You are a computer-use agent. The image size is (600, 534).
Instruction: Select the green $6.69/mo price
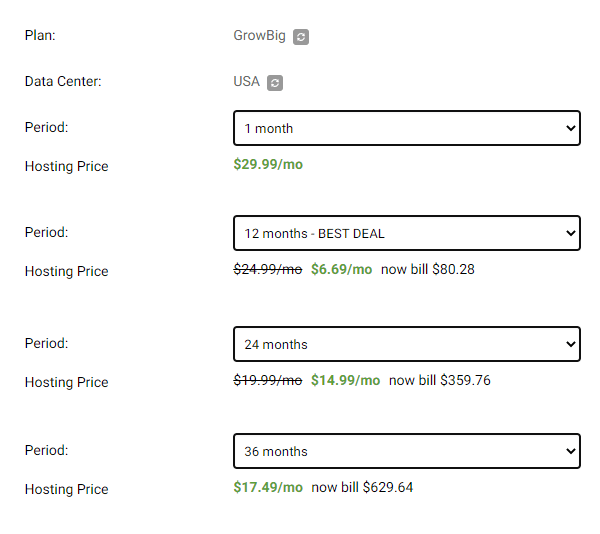(x=341, y=269)
